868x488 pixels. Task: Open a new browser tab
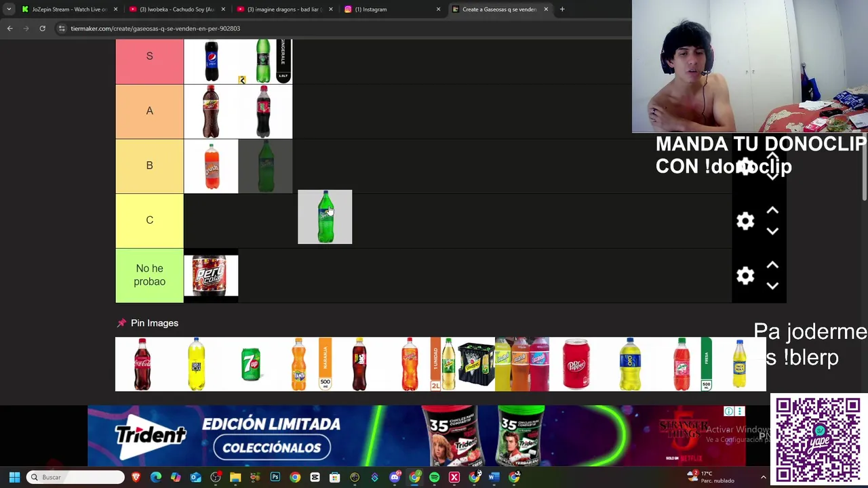562,9
